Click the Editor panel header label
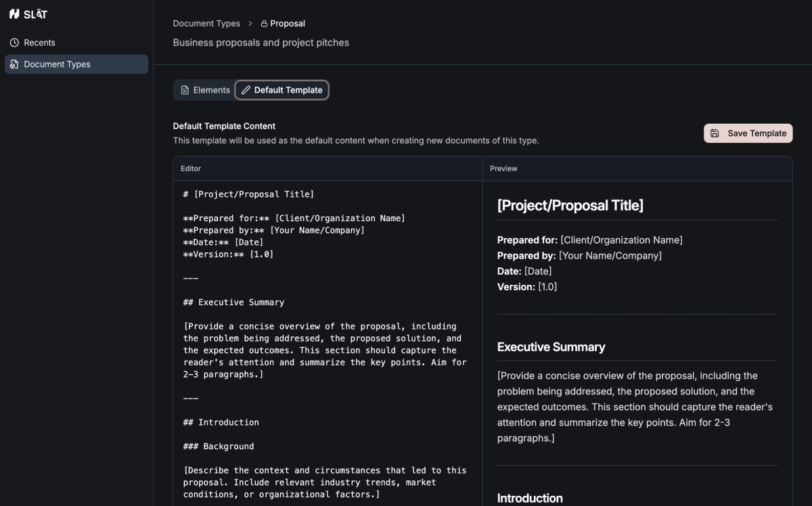Image resolution: width=812 pixels, height=506 pixels. pos(190,168)
